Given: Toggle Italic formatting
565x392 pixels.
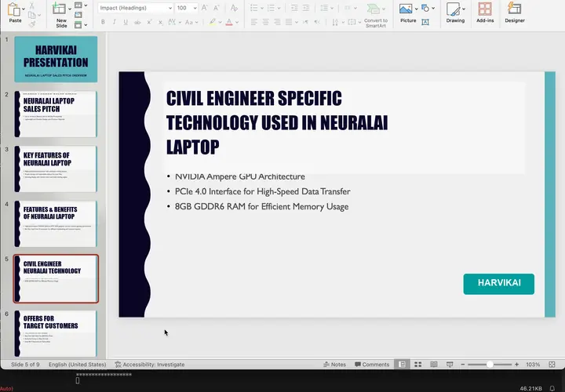Looking at the screenshot, I should (x=115, y=22).
